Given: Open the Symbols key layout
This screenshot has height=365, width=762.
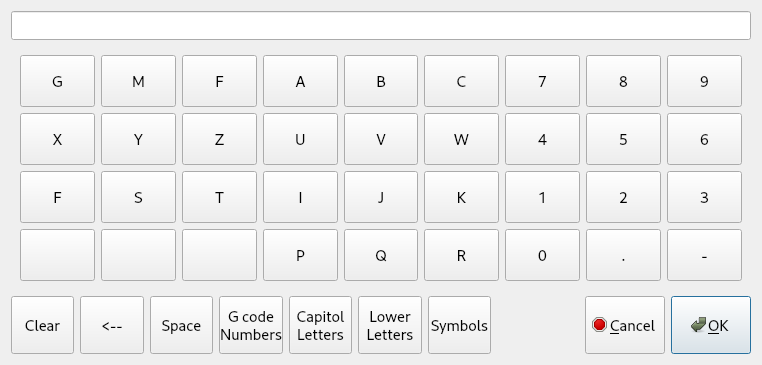Looking at the screenshot, I should coord(459,325).
